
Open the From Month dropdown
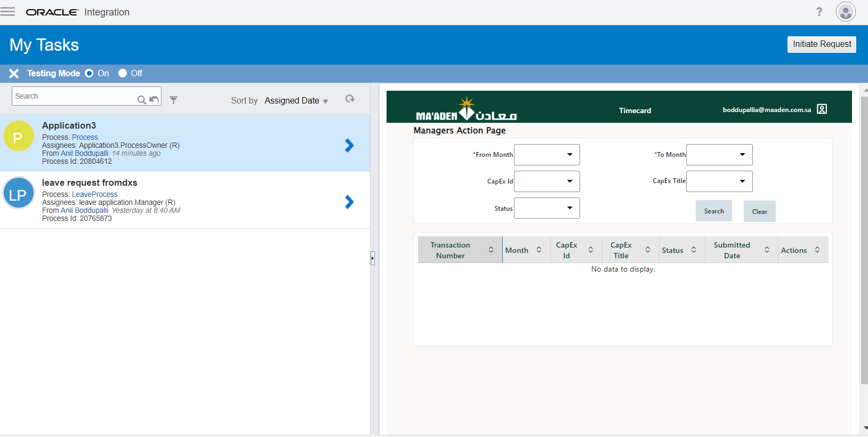(x=546, y=155)
